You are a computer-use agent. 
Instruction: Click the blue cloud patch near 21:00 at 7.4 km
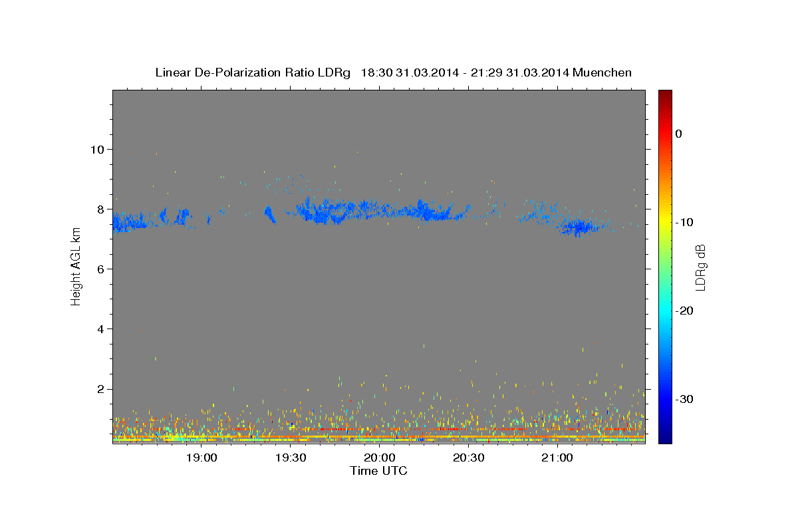579,227
